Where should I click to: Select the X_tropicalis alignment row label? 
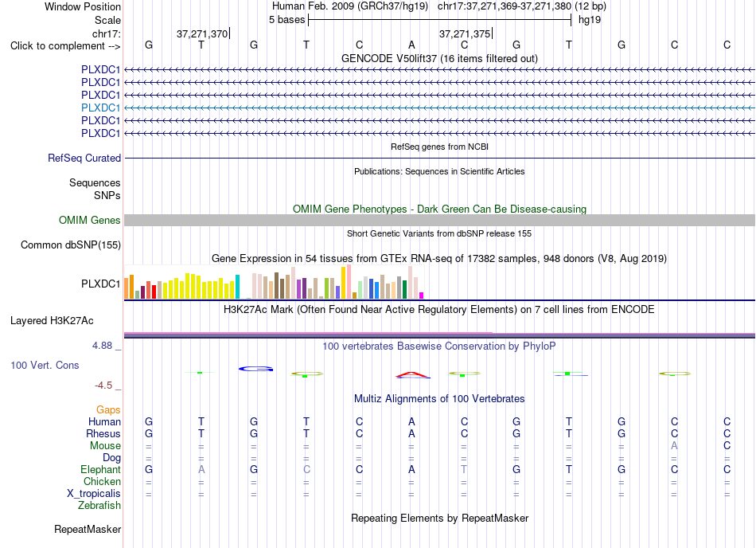pyautogui.click(x=94, y=494)
